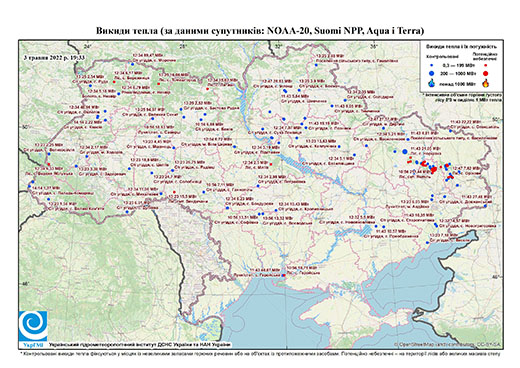Image resolution: width=520 pixels, height=368 pixels.
Task: Click the UkrGMI spiral logo
Action: 33,325
